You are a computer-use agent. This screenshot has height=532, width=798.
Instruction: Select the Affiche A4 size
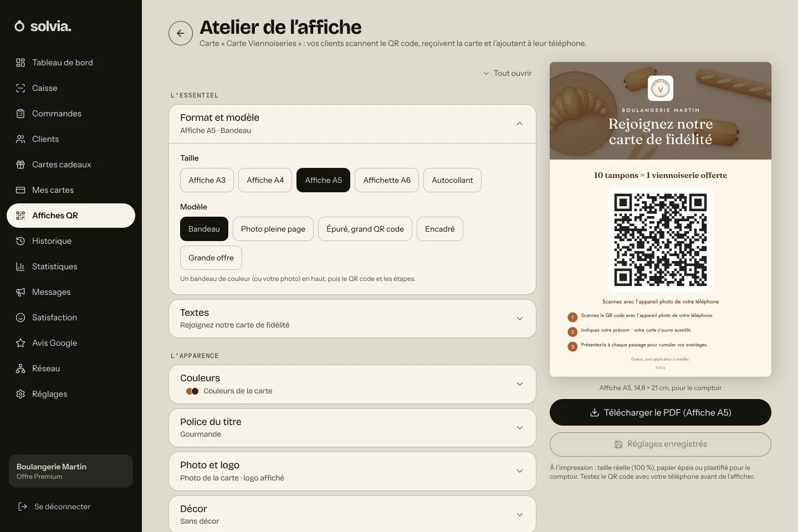265,180
